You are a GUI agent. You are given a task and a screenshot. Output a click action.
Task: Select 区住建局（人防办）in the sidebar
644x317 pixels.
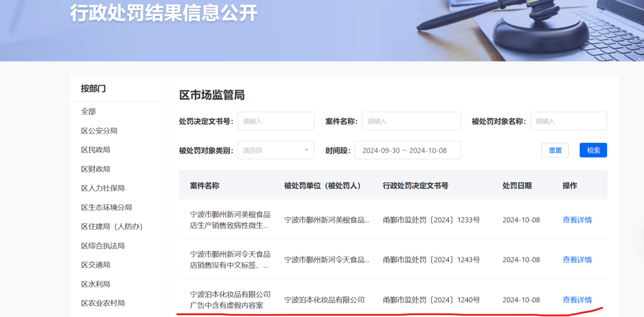tap(112, 226)
